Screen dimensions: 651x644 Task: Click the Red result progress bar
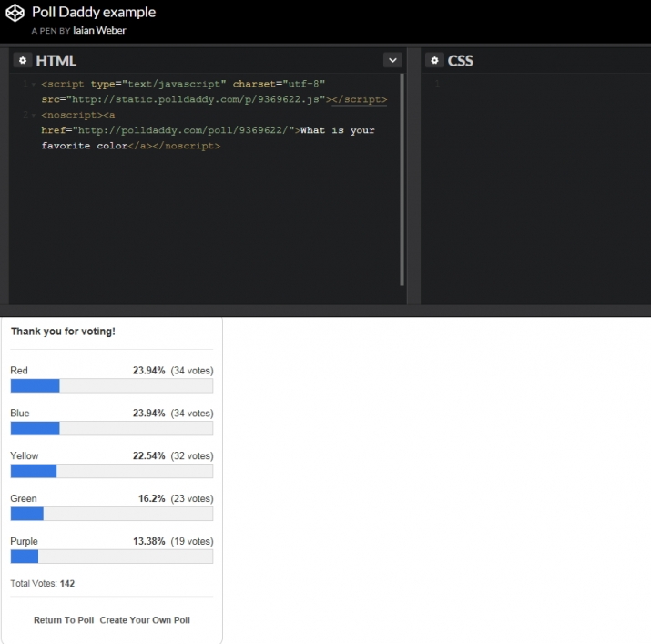point(112,385)
